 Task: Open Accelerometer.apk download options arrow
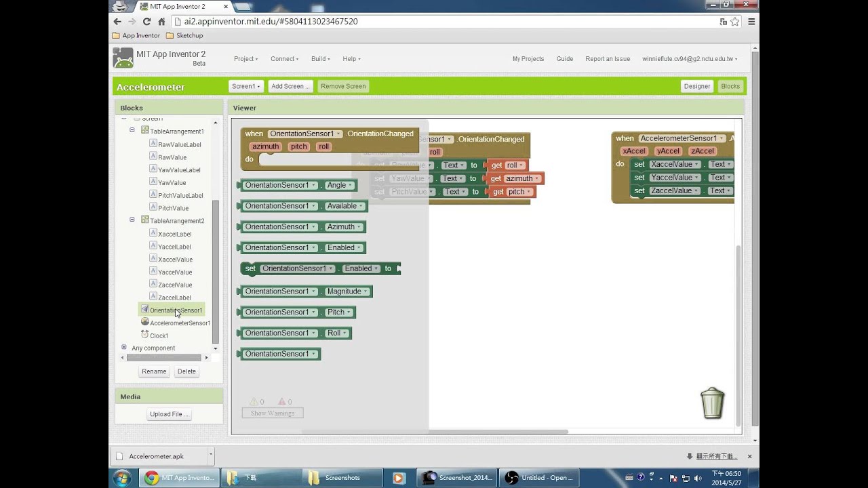pyautogui.click(x=211, y=455)
